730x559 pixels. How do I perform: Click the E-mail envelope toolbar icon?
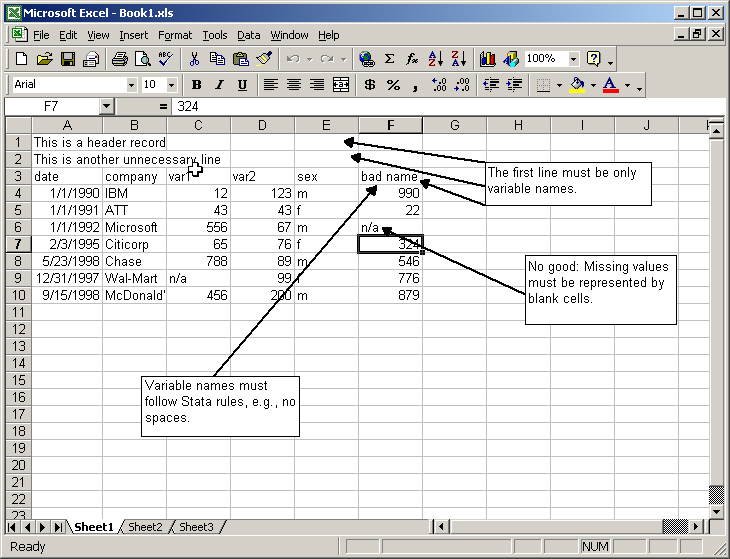click(x=91, y=59)
